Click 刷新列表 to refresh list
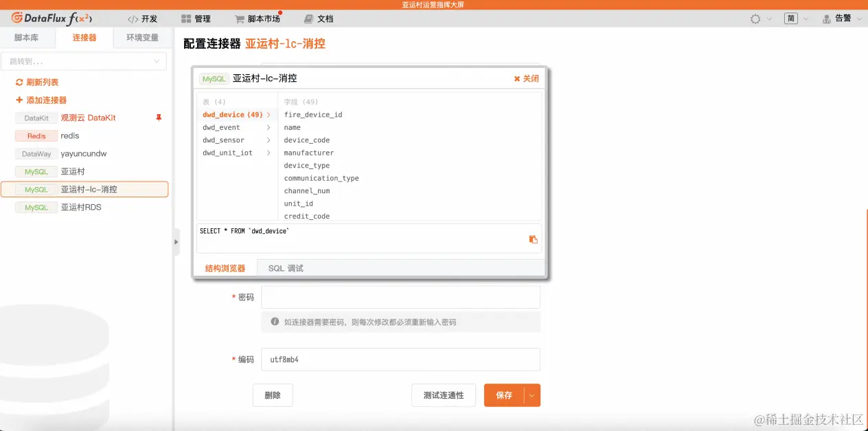Screen dimensions: 868x431 click(43, 82)
